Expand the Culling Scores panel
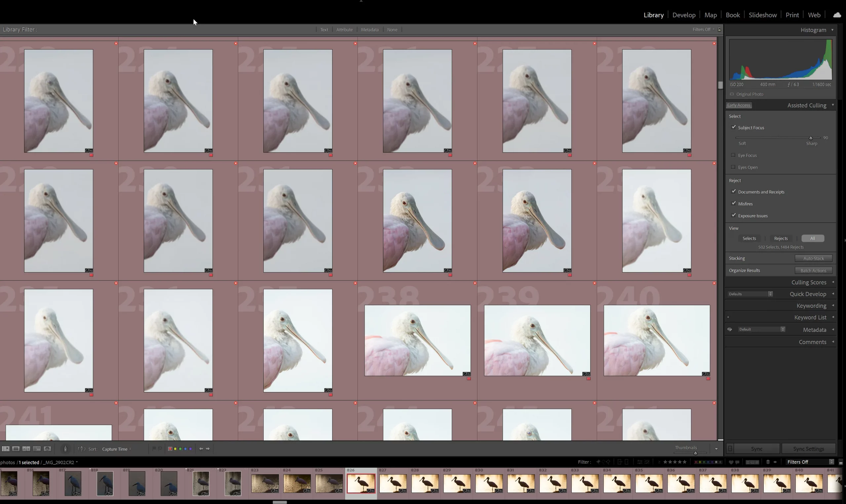 pos(809,282)
